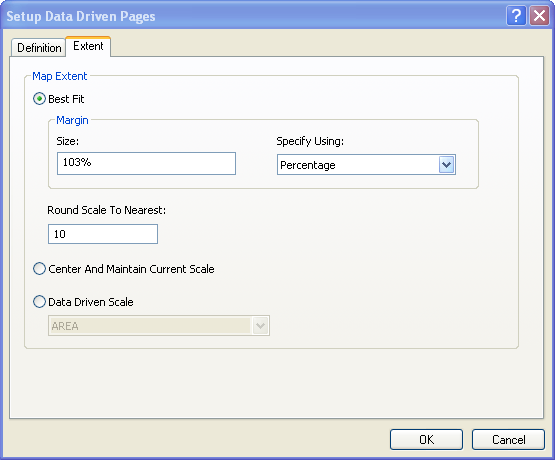
Task: Click the Map Extent group heading
Action: (59, 76)
